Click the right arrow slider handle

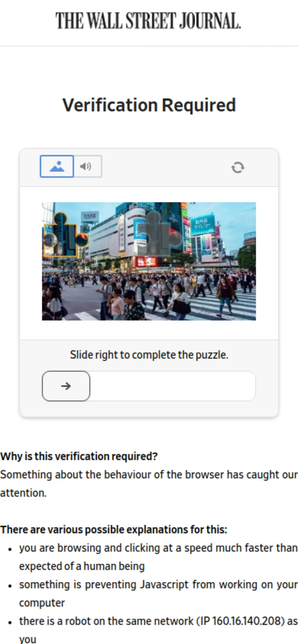66,386
